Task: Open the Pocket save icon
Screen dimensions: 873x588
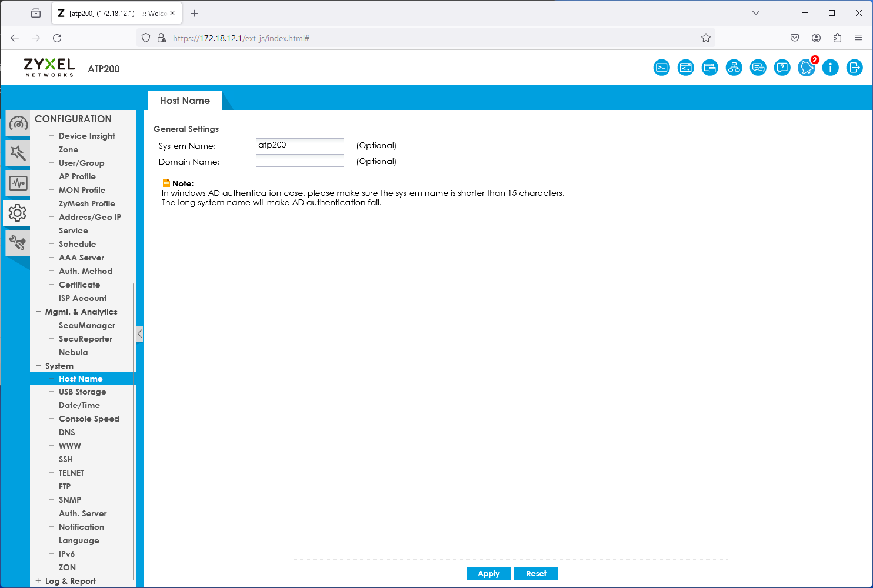Action: coord(795,38)
